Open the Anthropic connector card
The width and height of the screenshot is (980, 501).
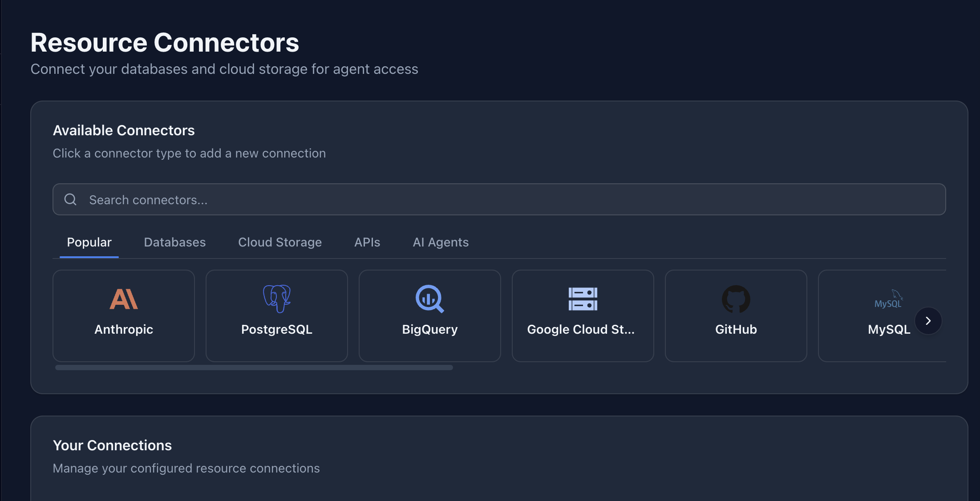[x=123, y=315]
